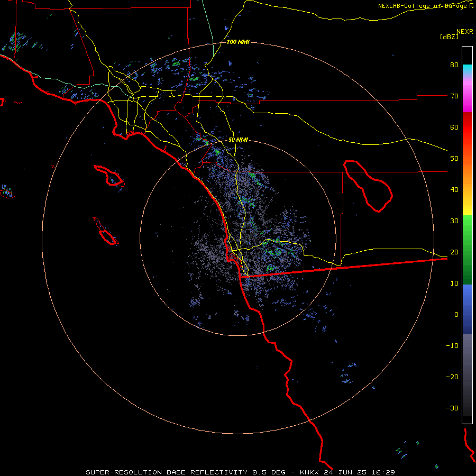Click the 80 value on the dBZ scale

point(454,65)
